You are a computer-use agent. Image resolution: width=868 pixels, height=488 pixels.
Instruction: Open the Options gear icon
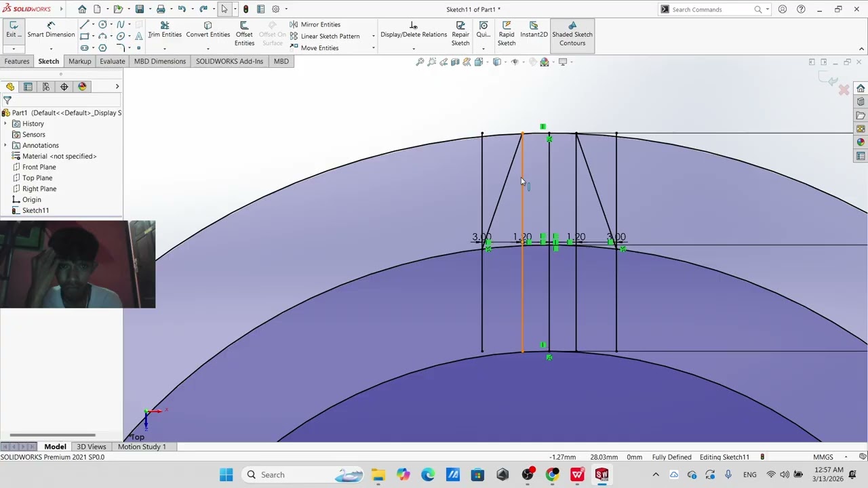tap(276, 9)
